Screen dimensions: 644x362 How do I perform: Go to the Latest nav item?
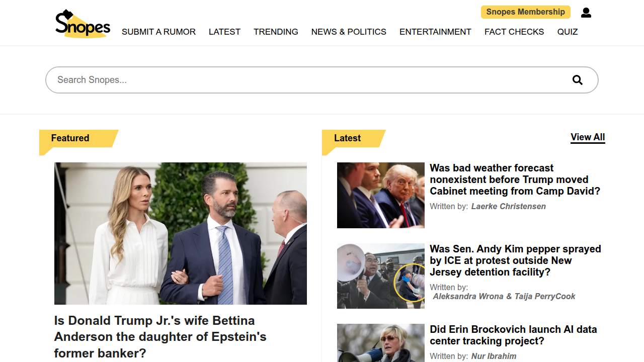click(x=224, y=32)
